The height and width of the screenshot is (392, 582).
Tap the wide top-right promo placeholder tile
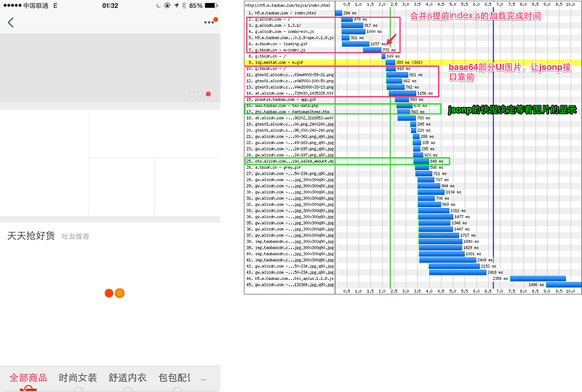click(154, 134)
